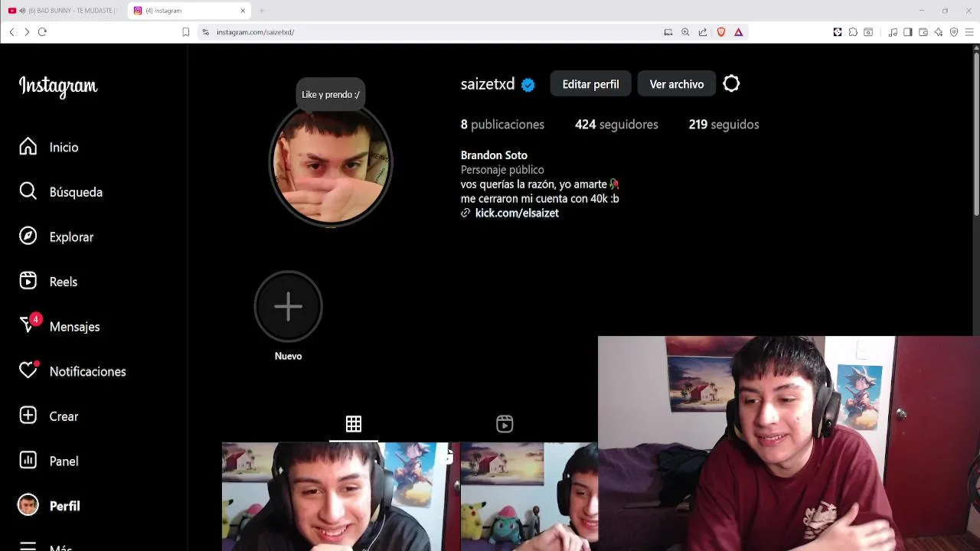Screen dimensions: 980x551
Task: Go to Explorar compass icon
Action: [28, 236]
